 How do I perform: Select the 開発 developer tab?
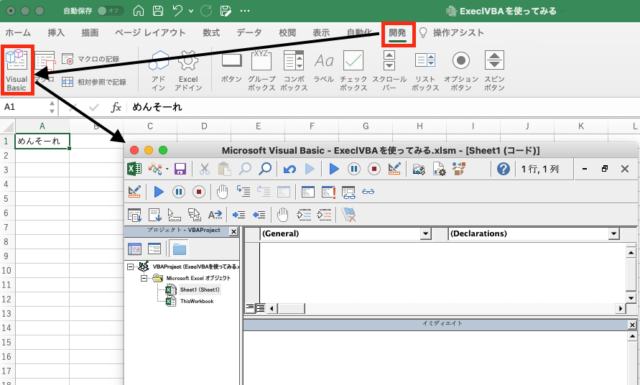click(x=398, y=33)
